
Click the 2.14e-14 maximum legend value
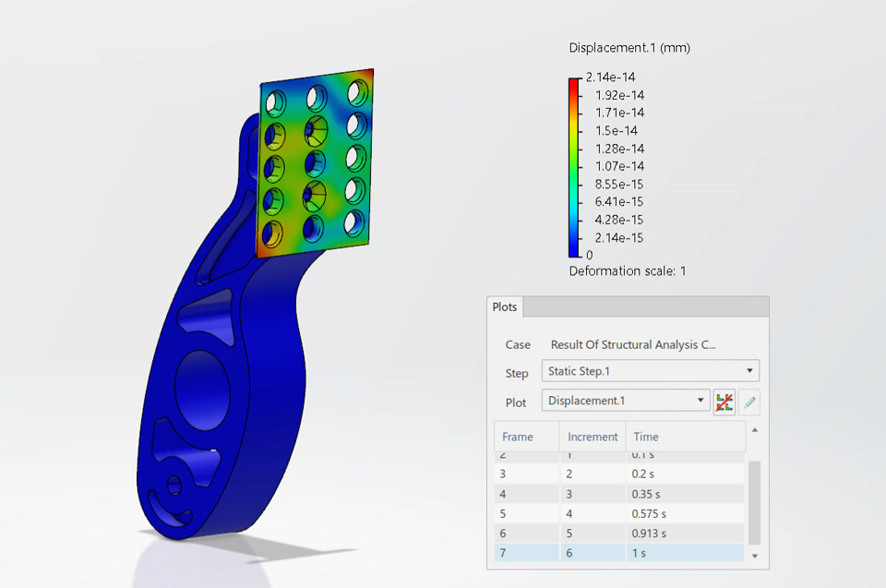(610, 77)
